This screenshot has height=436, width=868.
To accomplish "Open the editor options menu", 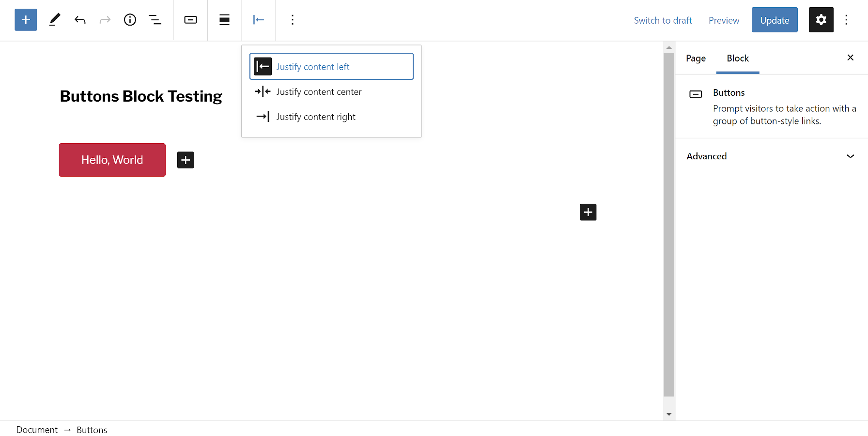I will (847, 20).
